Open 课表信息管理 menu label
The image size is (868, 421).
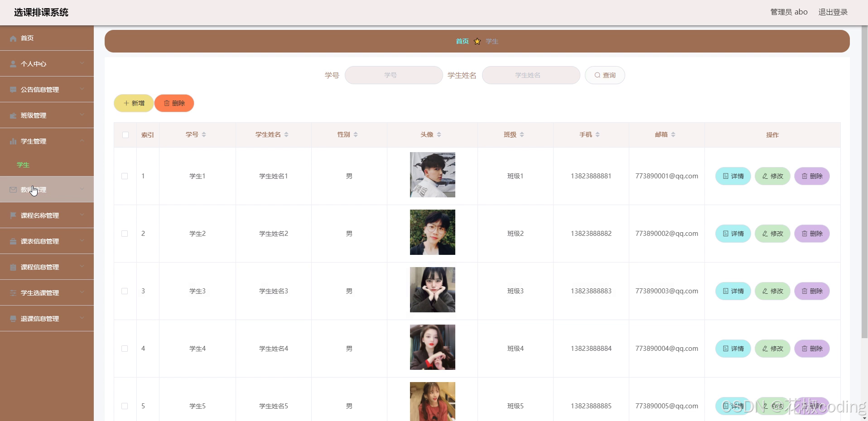40,241
